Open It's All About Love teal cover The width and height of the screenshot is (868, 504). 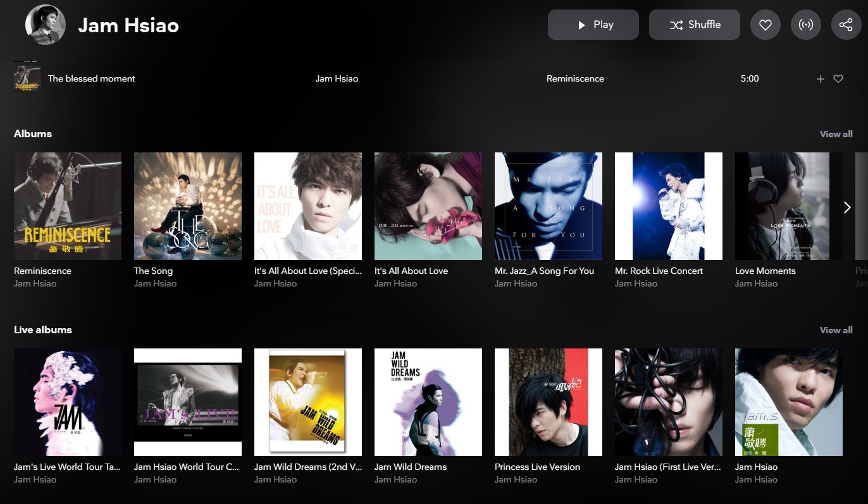[428, 206]
